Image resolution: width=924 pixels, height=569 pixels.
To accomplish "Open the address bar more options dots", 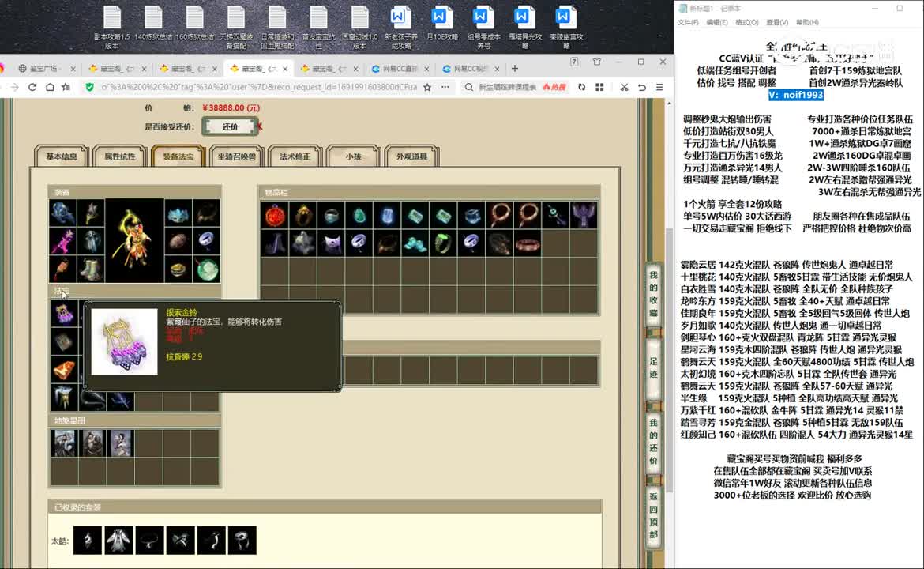I will click(x=445, y=87).
